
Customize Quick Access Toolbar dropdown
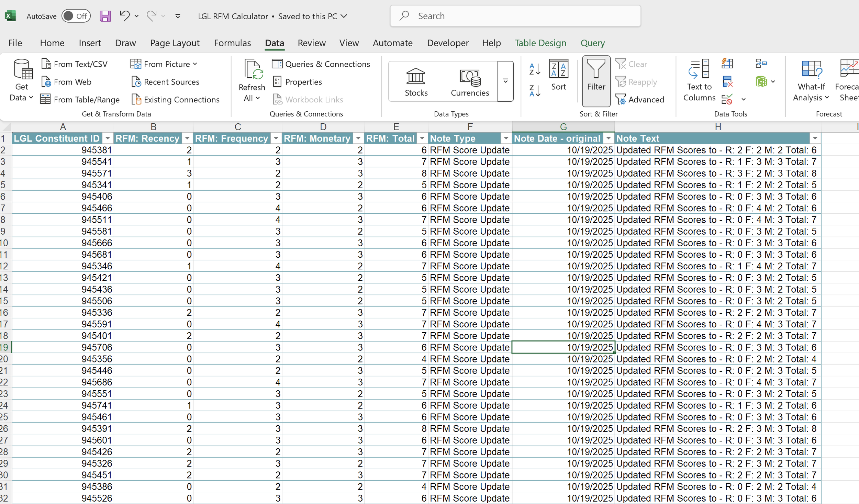(x=178, y=16)
